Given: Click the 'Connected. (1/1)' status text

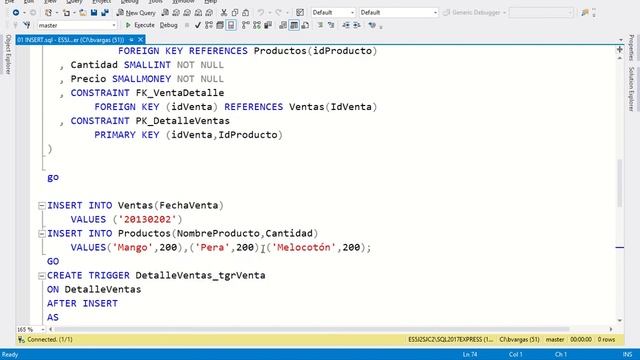Looking at the screenshot, I should click(50, 340).
